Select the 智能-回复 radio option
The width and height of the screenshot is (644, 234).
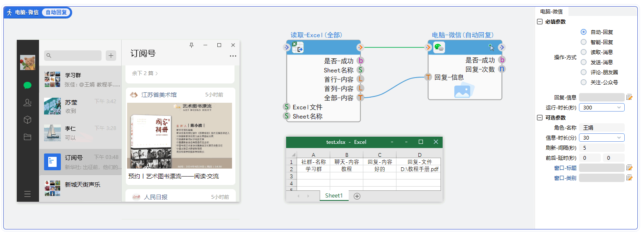coord(584,42)
